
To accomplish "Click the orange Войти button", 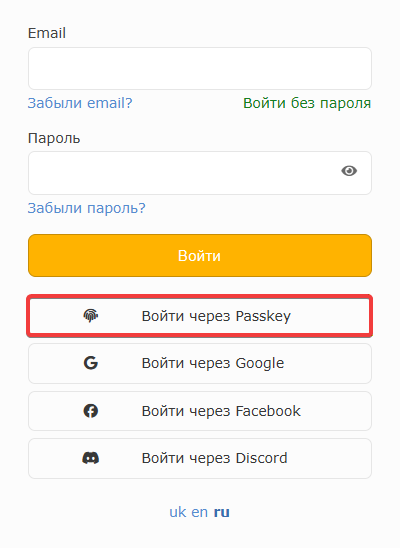I will pyautogui.click(x=200, y=255).
